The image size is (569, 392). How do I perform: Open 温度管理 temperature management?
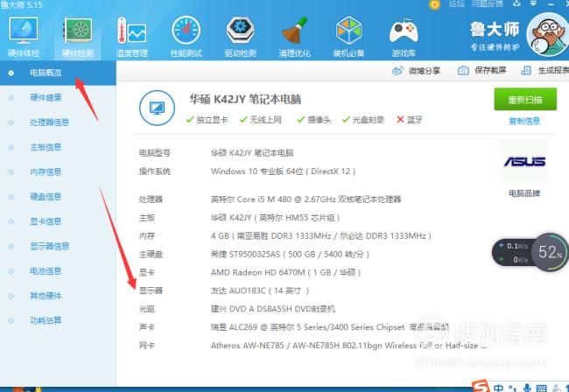(x=131, y=37)
